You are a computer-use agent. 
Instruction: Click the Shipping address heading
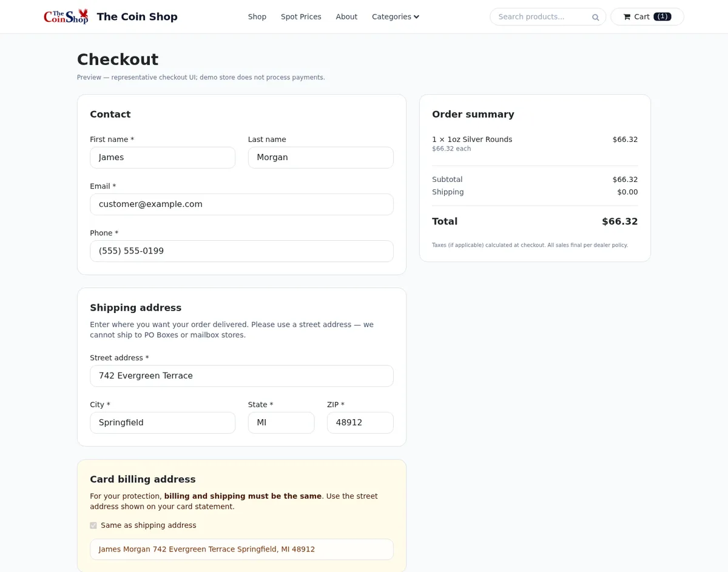pyautogui.click(x=136, y=308)
